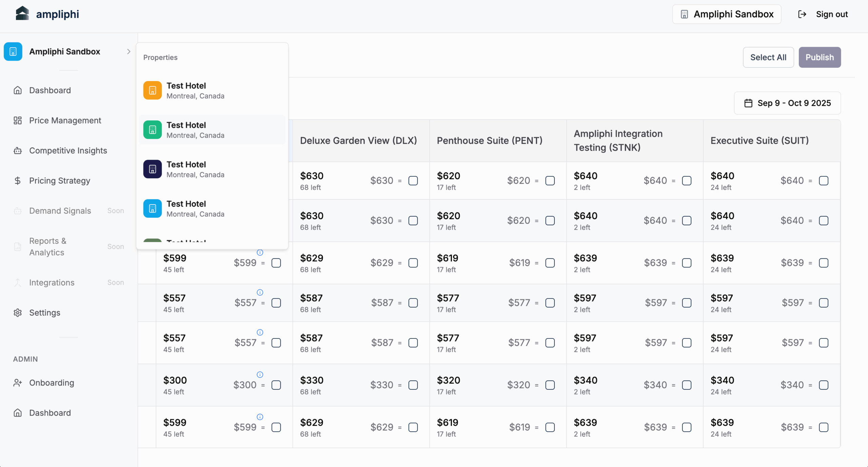868x467 pixels.
Task: Open the Sep 9 - Oct 9 2025 date picker
Action: pos(787,103)
